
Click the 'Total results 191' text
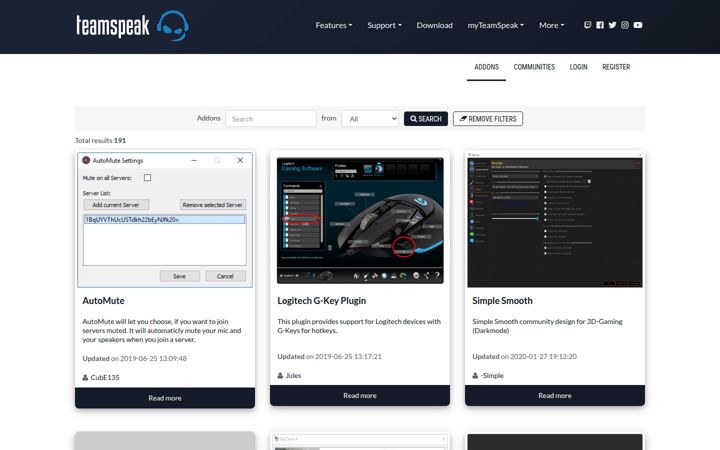(x=101, y=141)
